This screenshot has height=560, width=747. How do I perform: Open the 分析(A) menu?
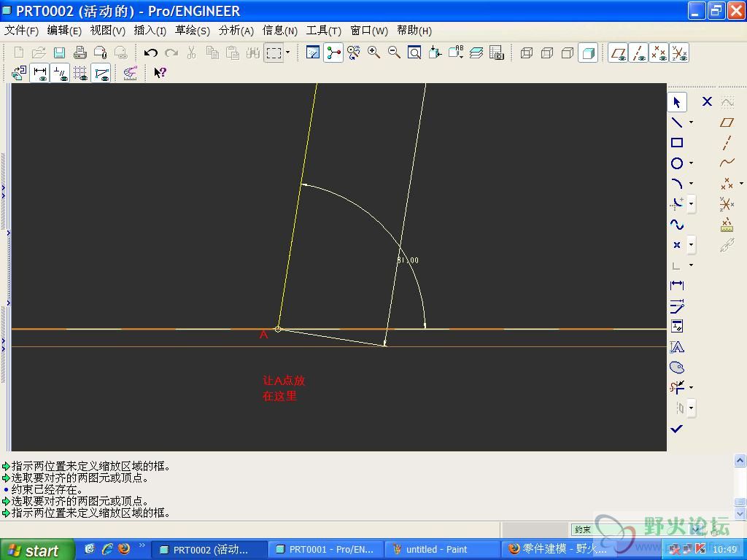(x=236, y=31)
